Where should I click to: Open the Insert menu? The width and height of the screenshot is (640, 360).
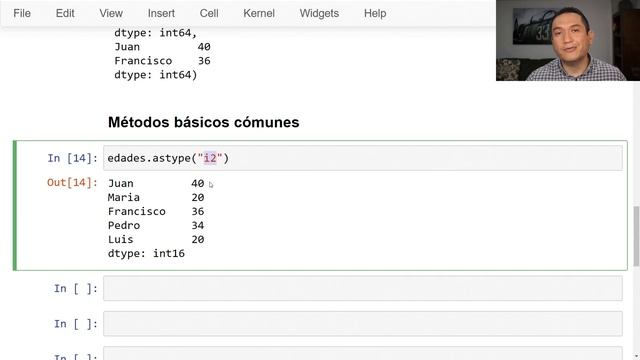[161, 13]
